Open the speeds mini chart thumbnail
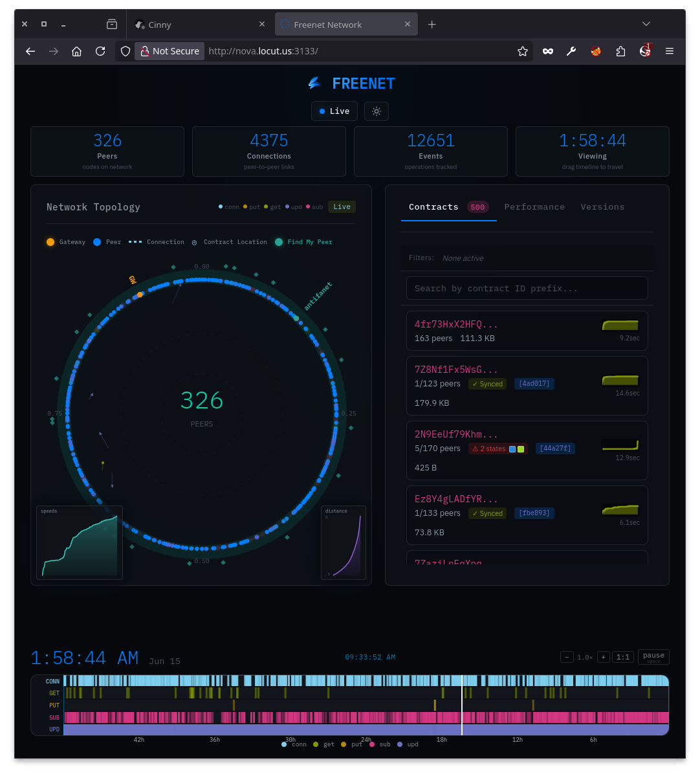The height and width of the screenshot is (778, 700). point(80,542)
